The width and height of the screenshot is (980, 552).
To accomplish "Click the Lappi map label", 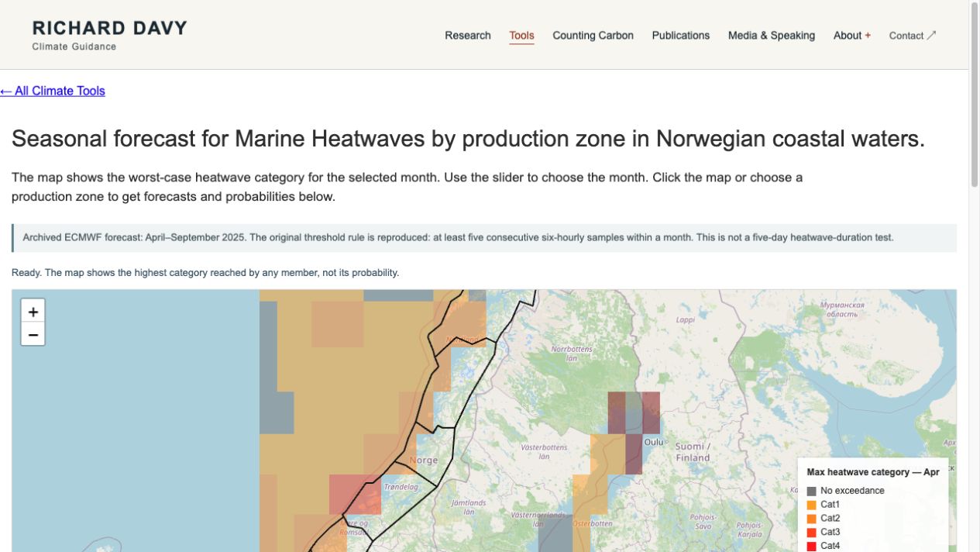I will (686, 319).
